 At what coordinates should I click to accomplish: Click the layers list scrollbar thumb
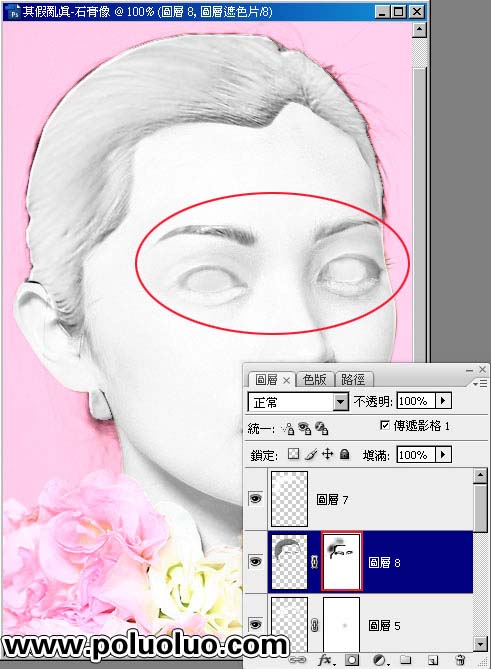(480, 508)
